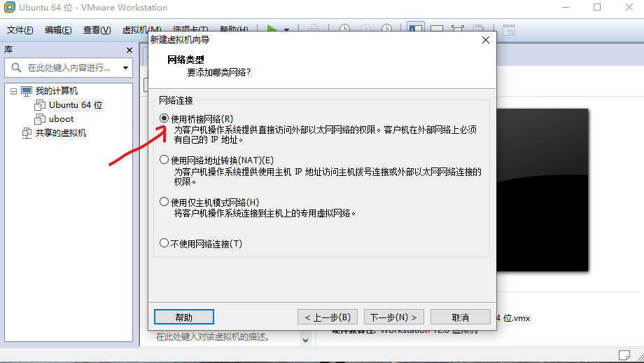Open the 查看(V) menu

97,30
